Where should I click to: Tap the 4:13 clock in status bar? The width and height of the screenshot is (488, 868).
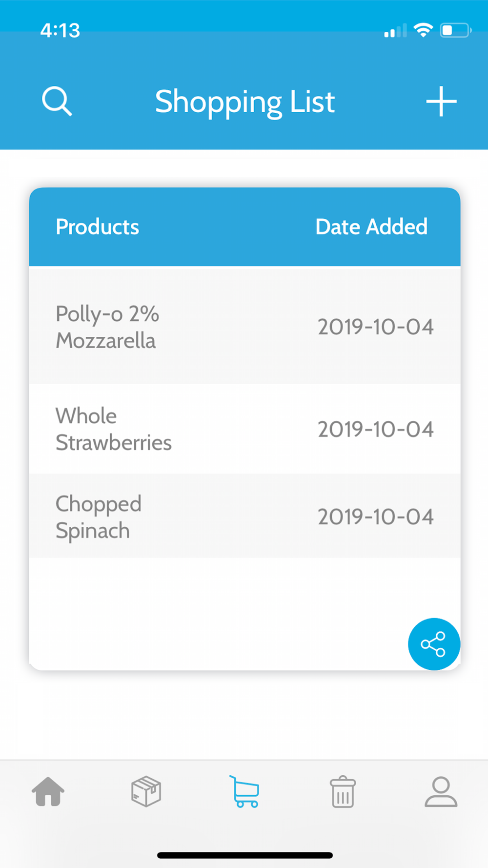pos(60,30)
